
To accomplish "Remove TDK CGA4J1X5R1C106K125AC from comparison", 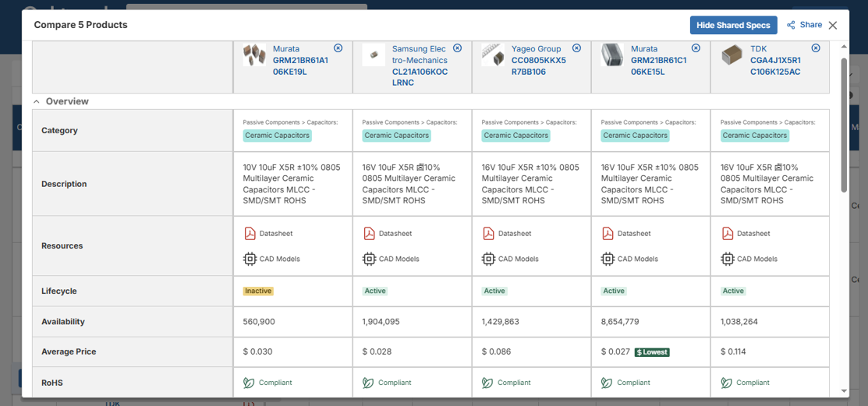I will (x=816, y=48).
